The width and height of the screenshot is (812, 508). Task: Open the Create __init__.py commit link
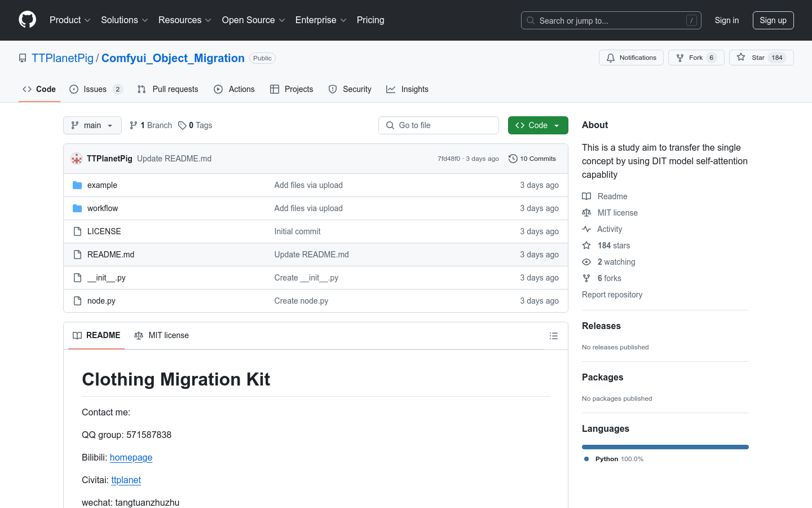(x=306, y=278)
